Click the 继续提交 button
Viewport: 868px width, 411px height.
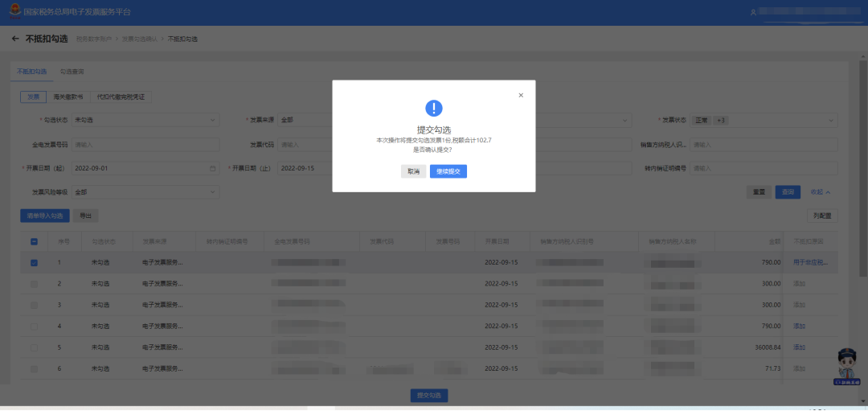click(448, 171)
